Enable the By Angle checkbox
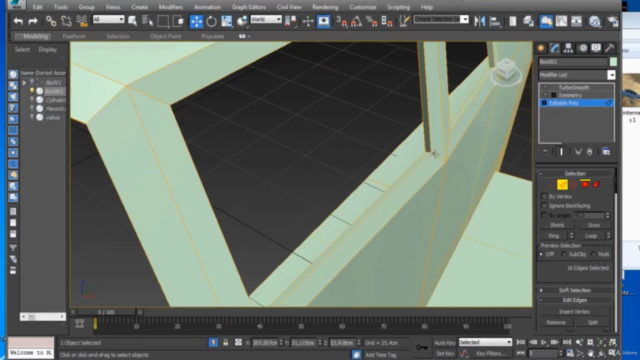Screen dimensions: 640x360 point(544,215)
